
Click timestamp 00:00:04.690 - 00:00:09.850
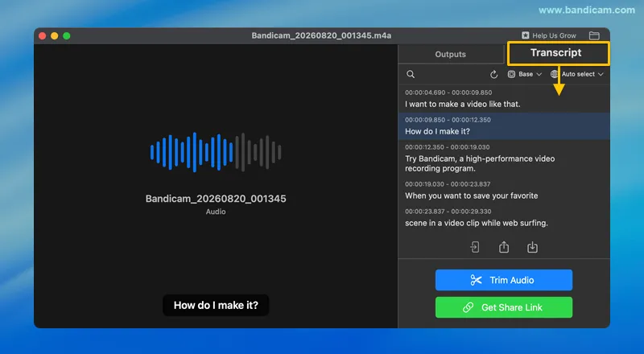pos(448,93)
